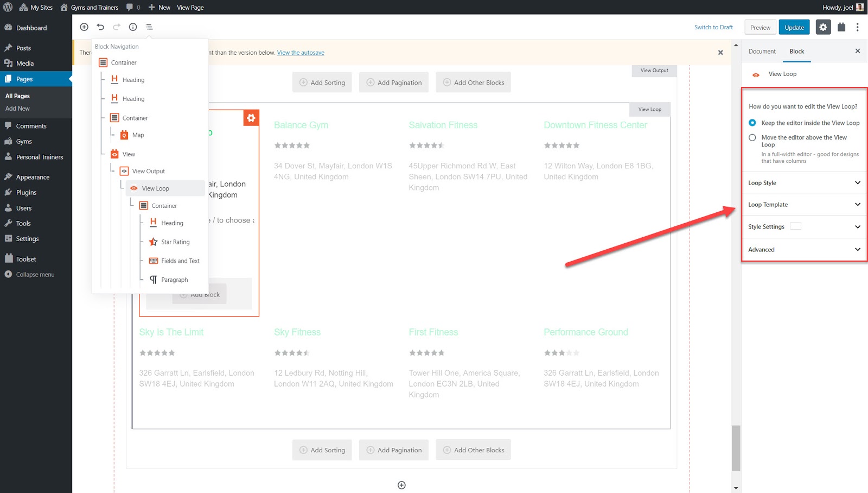Screen dimensions: 868x493
Task: Click the Toolset plugin icon in editor toolbar
Action: point(841,27)
